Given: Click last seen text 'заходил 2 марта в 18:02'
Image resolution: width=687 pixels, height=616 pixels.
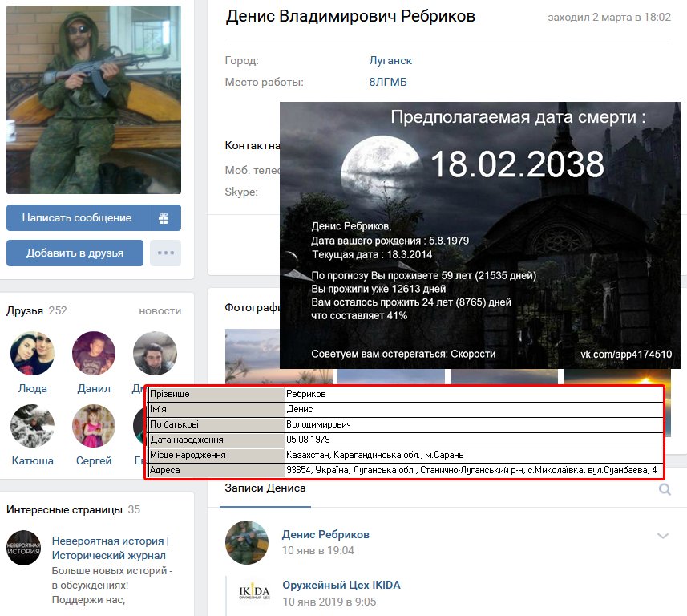Looking at the screenshot, I should (609, 17).
